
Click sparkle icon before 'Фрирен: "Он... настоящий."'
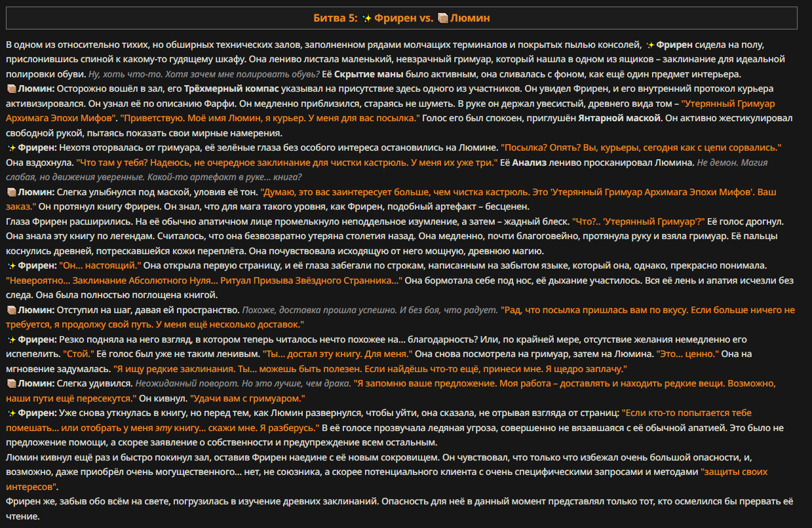click(x=11, y=265)
